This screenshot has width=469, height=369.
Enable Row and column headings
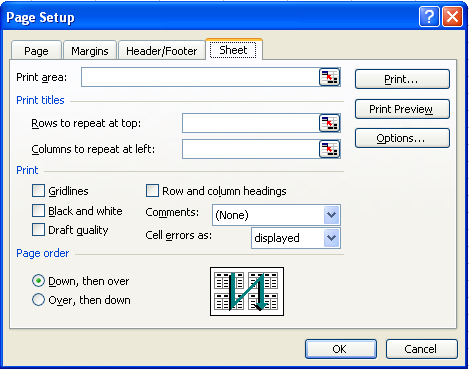coord(152,191)
